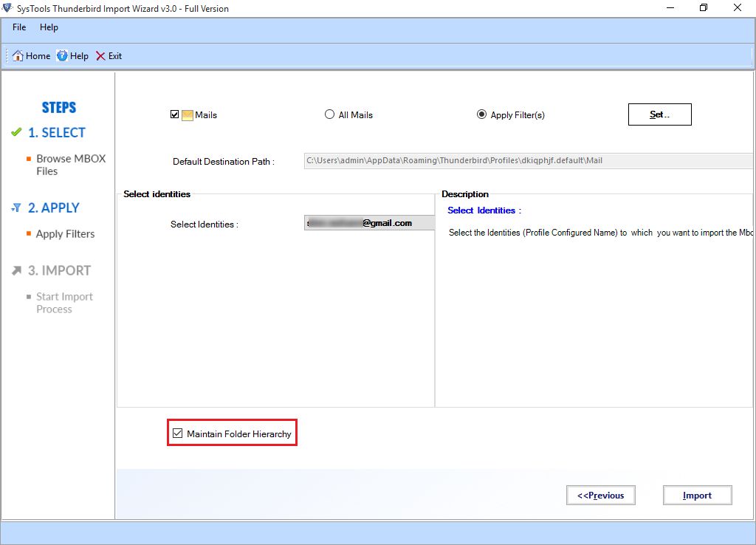The width and height of the screenshot is (756, 545).
Task: Minimize the Import Wizard window
Action: tap(670, 7)
